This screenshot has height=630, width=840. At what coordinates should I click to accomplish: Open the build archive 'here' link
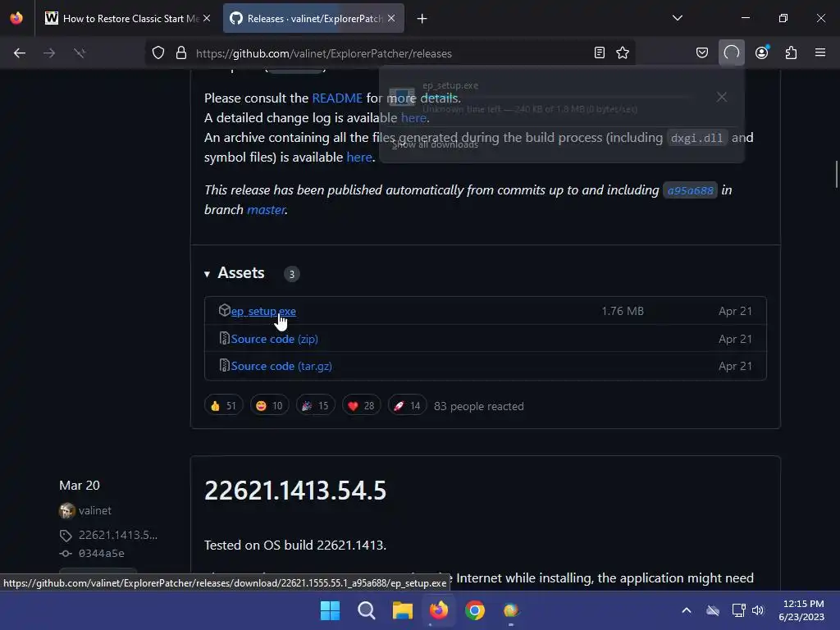click(x=359, y=157)
